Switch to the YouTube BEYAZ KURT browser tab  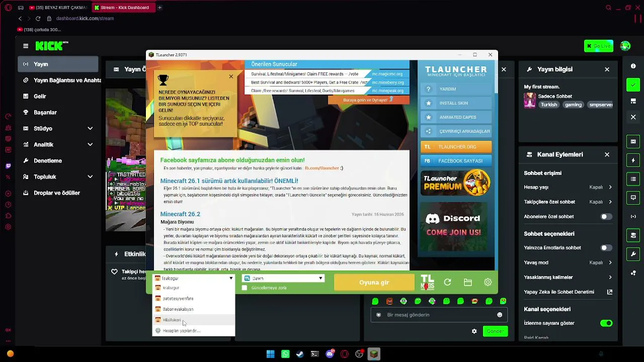(x=58, y=8)
